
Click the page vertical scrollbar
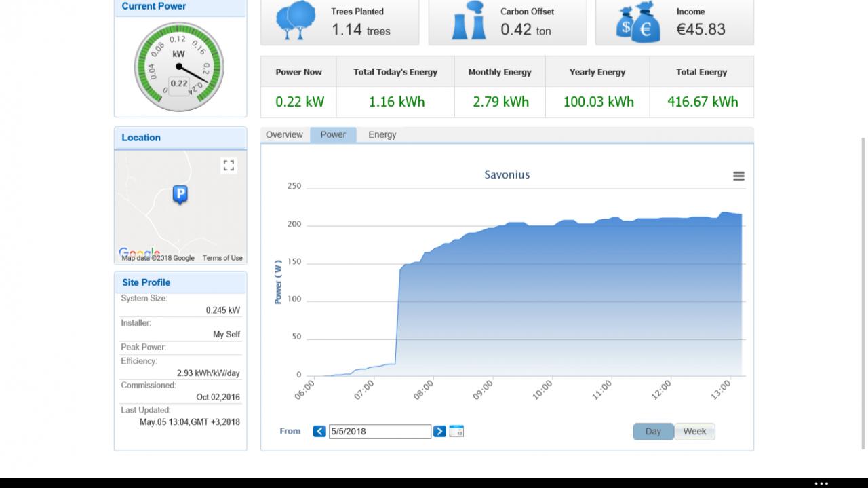(863, 293)
